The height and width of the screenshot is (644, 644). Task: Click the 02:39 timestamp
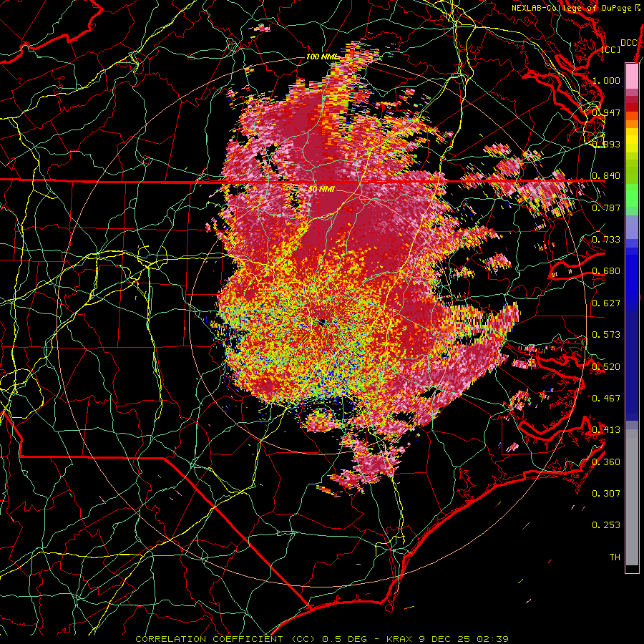click(x=493, y=639)
